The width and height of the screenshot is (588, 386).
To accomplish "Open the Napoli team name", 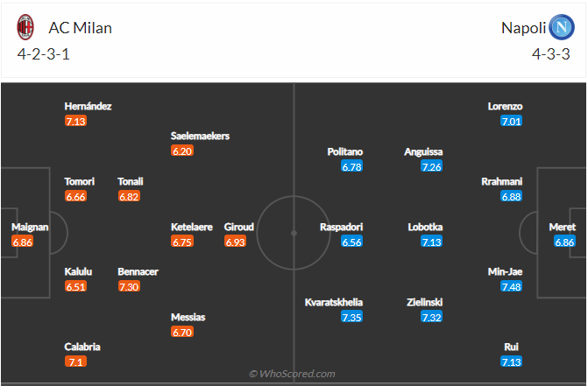I will pyautogui.click(x=522, y=28).
